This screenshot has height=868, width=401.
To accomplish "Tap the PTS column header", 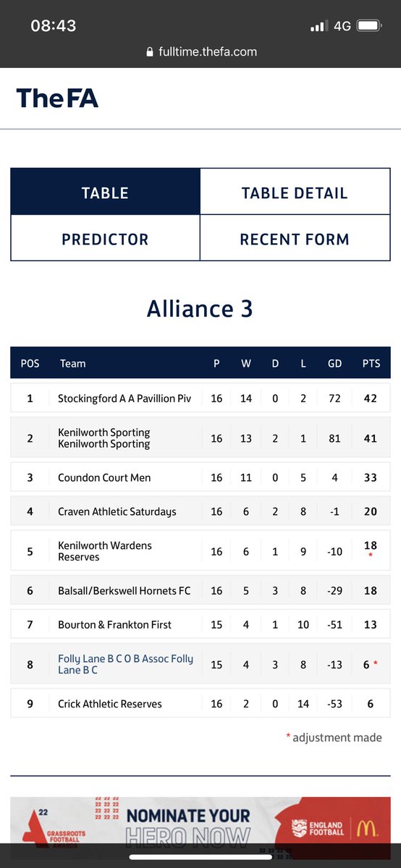I will tap(370, 364).
